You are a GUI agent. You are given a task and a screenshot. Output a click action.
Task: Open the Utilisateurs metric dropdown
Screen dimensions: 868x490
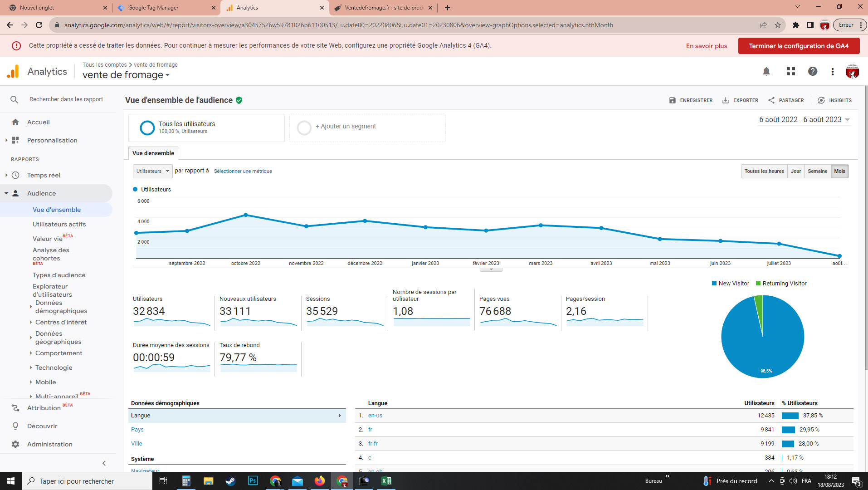point(152,171)
